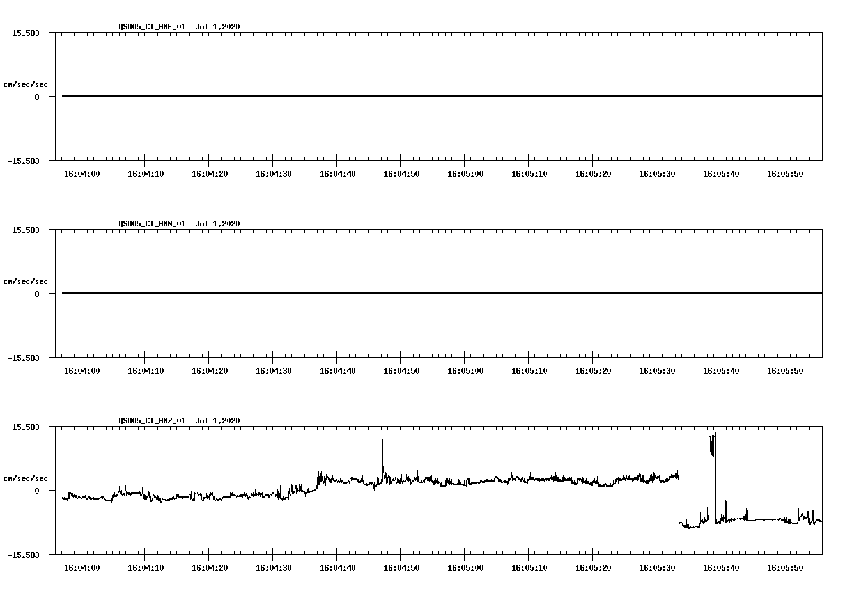Click 16:05:20 time label under HNZ plot
This screenshot has height=591, width=868.
(x=593, y=568)
